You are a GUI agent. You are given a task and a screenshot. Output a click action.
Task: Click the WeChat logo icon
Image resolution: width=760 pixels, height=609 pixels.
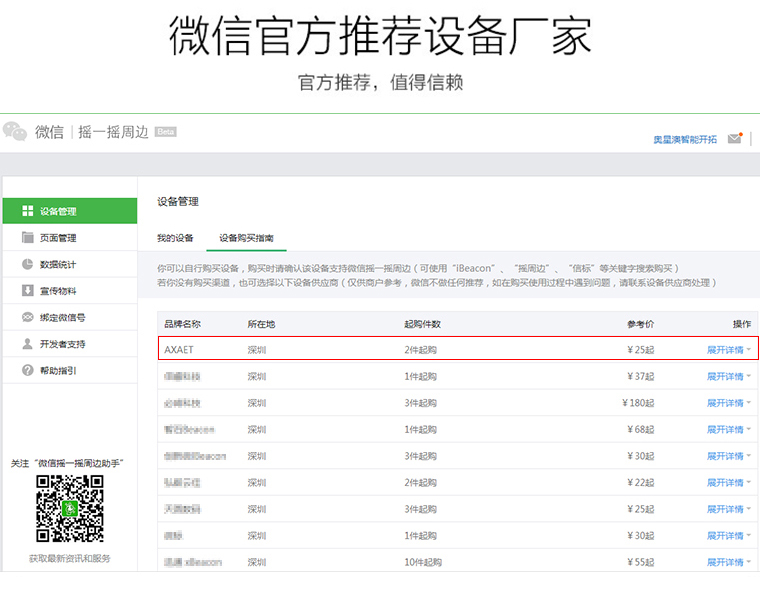click(x=15, y=131)
